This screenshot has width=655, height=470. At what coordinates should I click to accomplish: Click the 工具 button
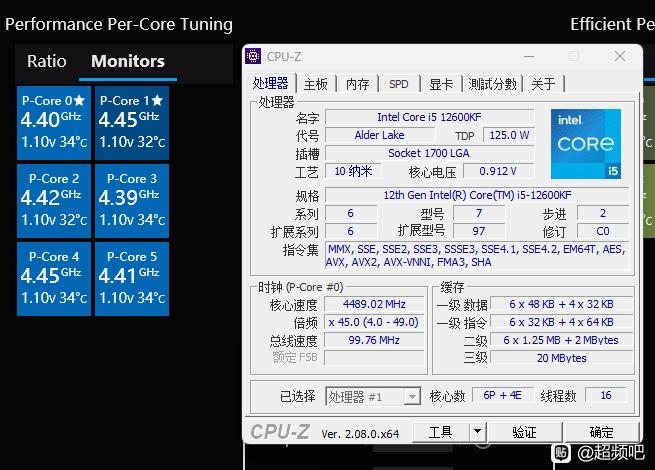point(441,432)
